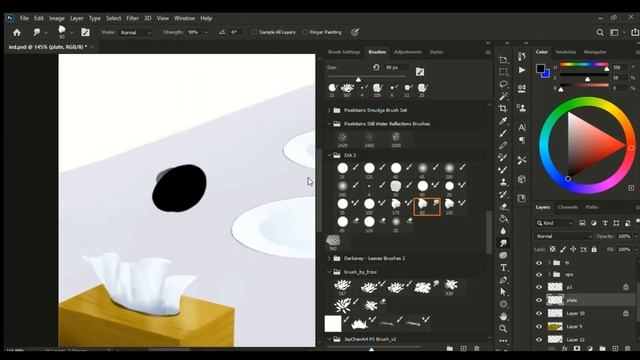Viewport: 640px width, 360px height.
Task: Click the share icon at top right
Action: point(635,32)
